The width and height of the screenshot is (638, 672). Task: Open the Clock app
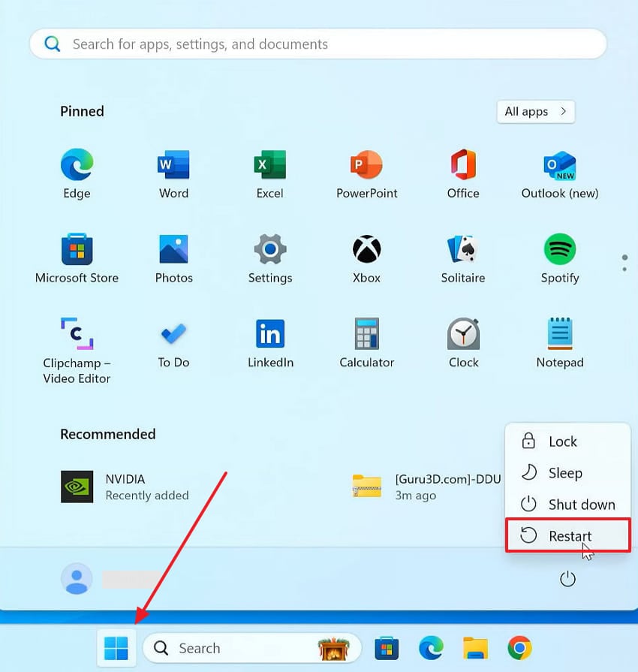click(x=463, y=343)
